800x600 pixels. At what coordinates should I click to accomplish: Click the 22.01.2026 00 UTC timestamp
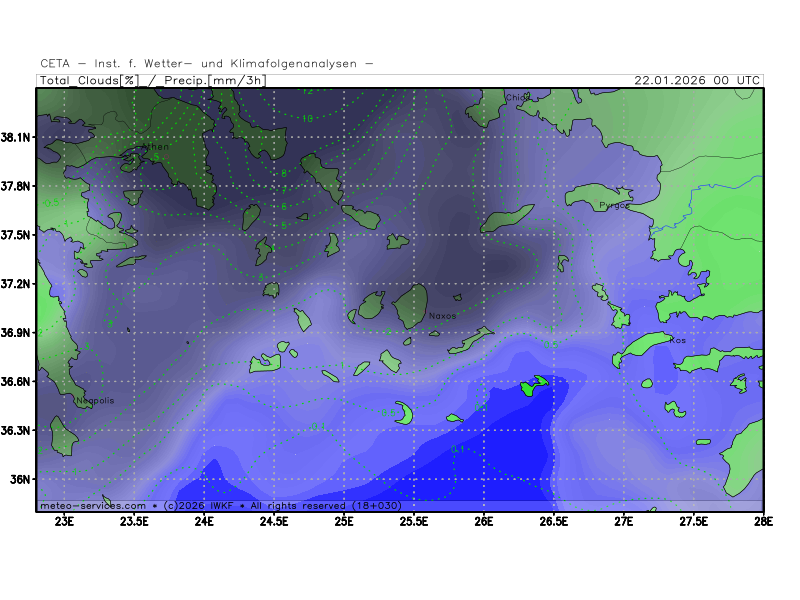pos(697,80)
